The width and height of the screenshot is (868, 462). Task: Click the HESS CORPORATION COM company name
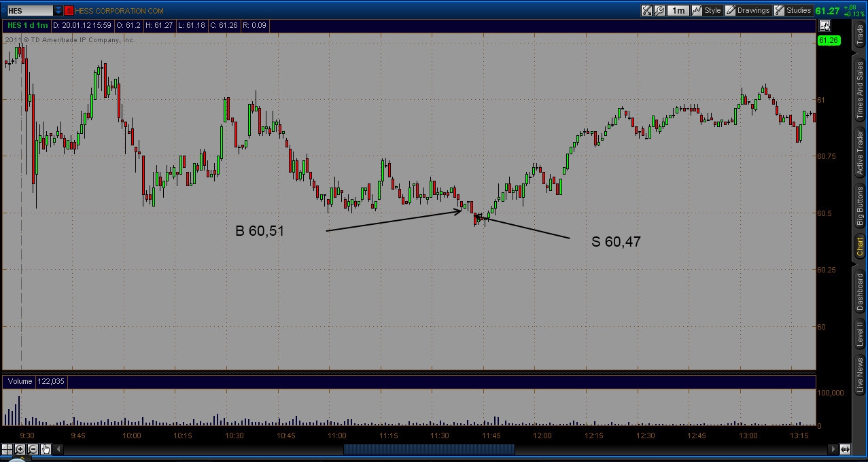point(119,11)
